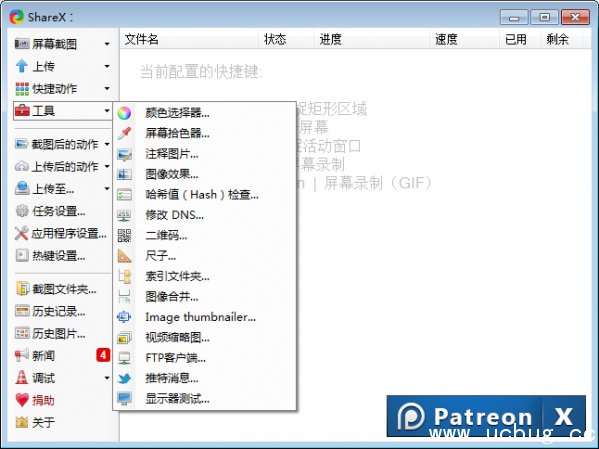599x449 pixels.
Task: Select 推特消息 menu entry text
Action: pos(172,379)
